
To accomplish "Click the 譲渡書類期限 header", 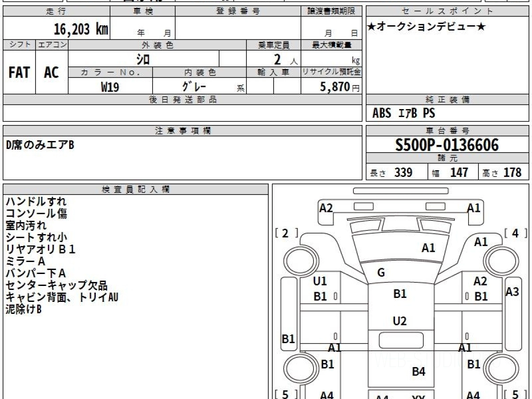I will [332, 12].
